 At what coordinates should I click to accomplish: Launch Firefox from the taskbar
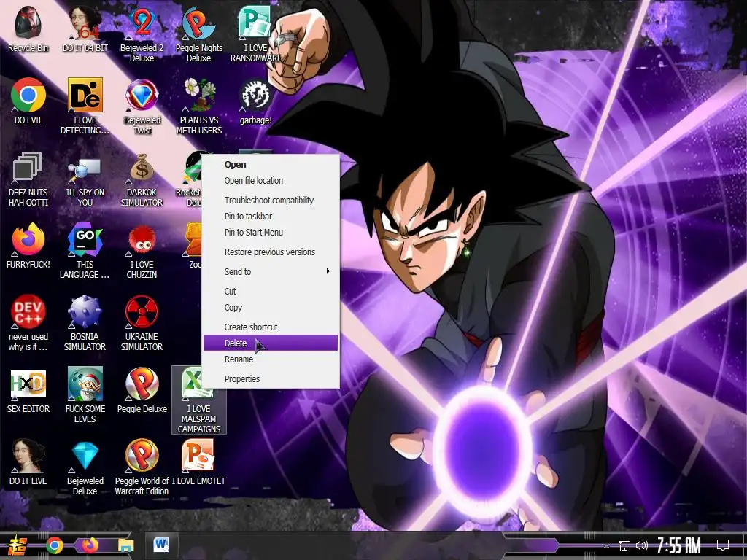90,545
